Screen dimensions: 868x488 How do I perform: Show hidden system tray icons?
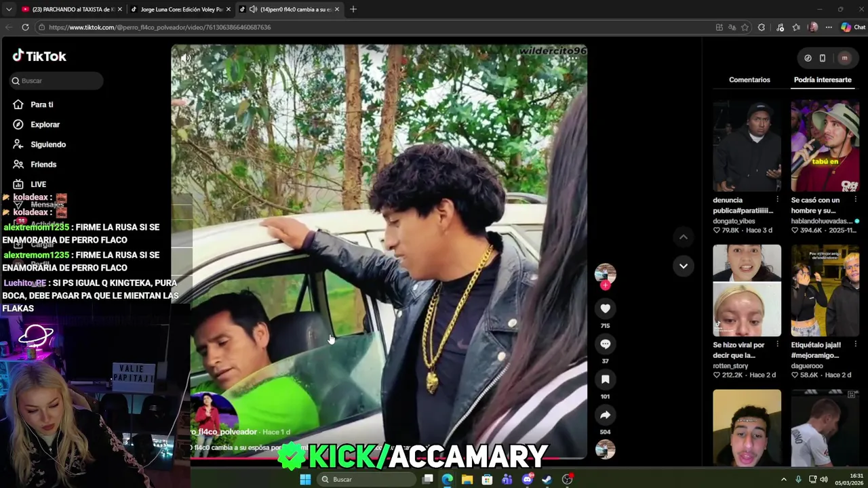(x=784, y=479)
